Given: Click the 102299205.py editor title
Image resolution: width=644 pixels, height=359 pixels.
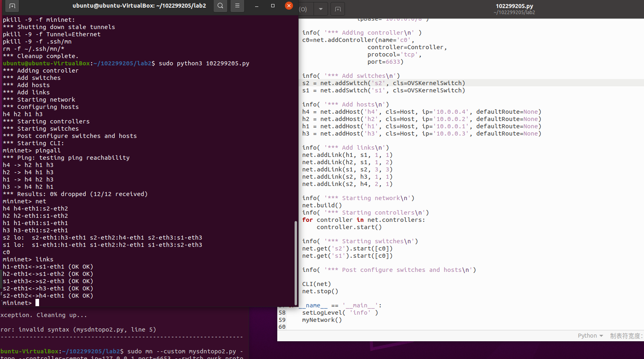Looking at the screenshot, I should pos(514,6).
